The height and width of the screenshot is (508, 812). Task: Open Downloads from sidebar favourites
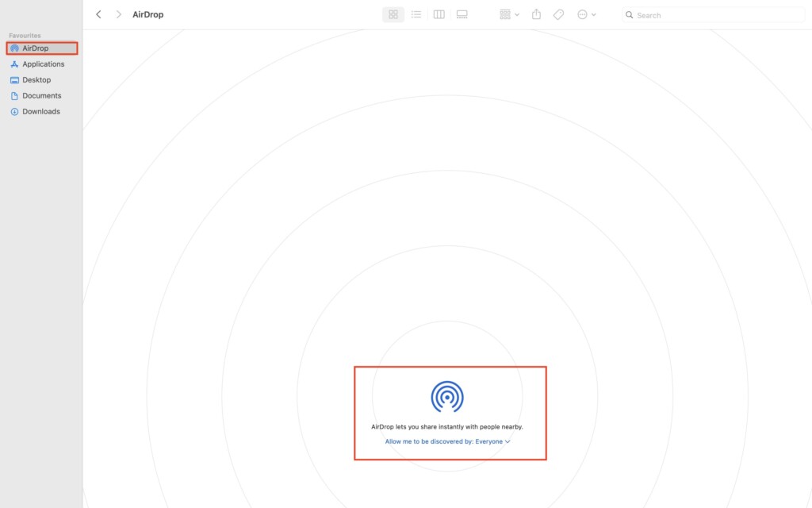pos(41,112)
